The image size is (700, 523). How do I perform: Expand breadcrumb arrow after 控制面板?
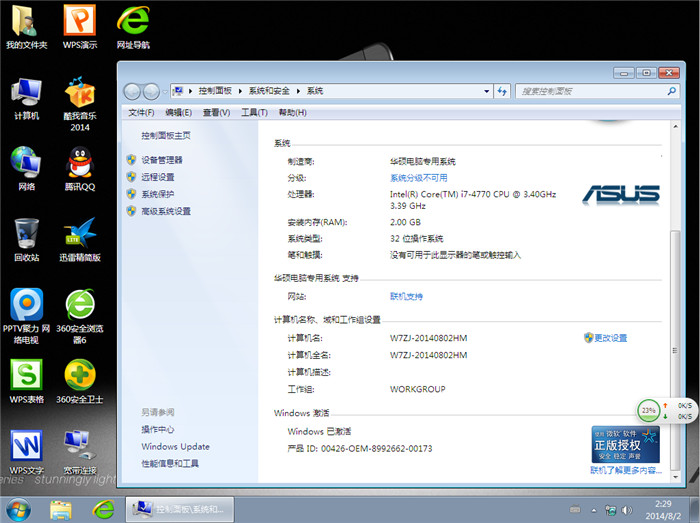[240, 91]
